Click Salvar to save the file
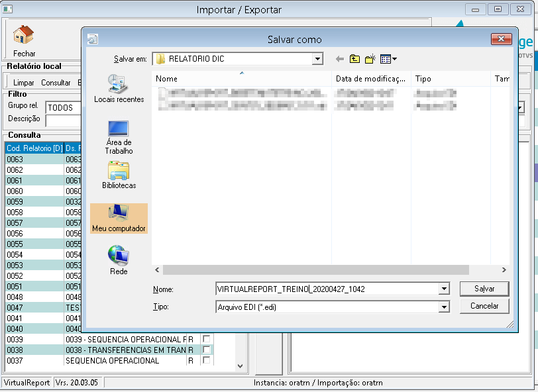Screen dimensions: 538x392 (484, 289)
